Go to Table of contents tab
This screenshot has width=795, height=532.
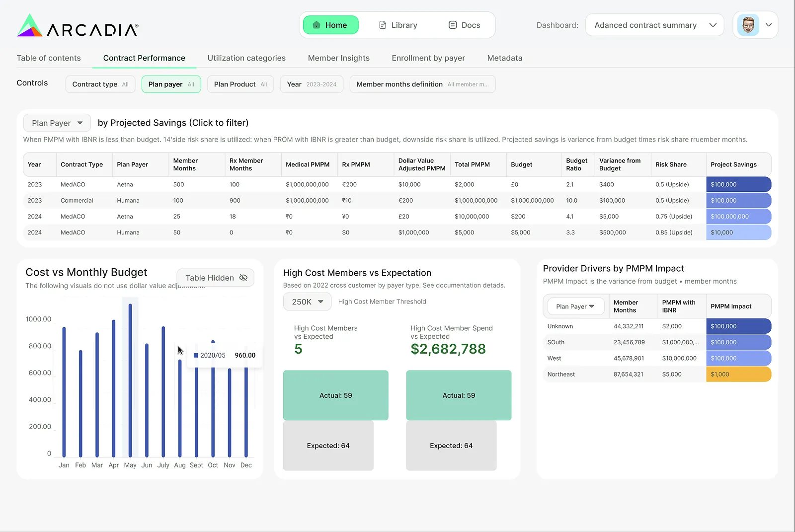click(49, 58)
